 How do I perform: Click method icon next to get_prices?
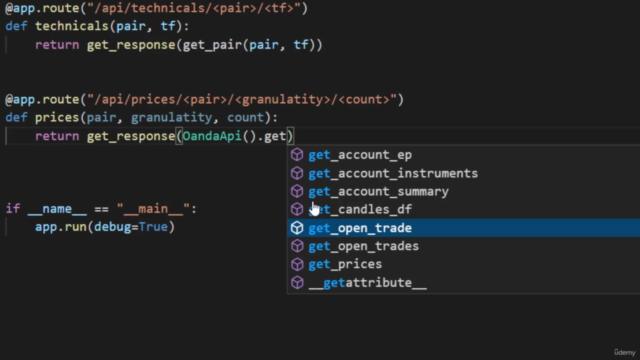coord(297,264)
